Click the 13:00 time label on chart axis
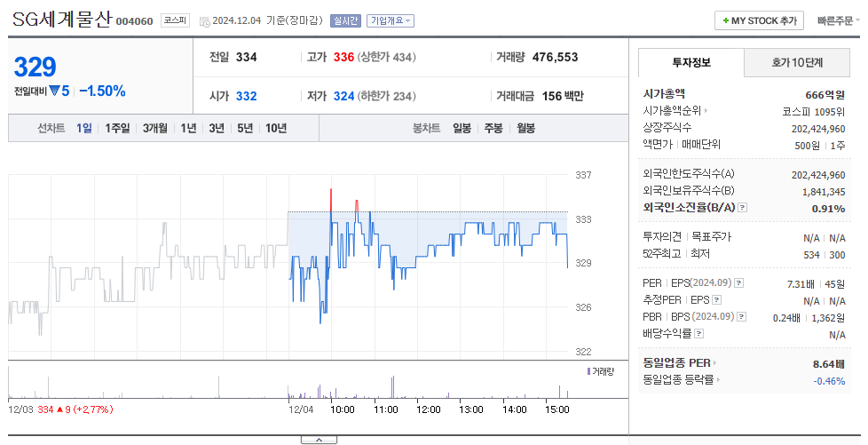 coord(471,409)
